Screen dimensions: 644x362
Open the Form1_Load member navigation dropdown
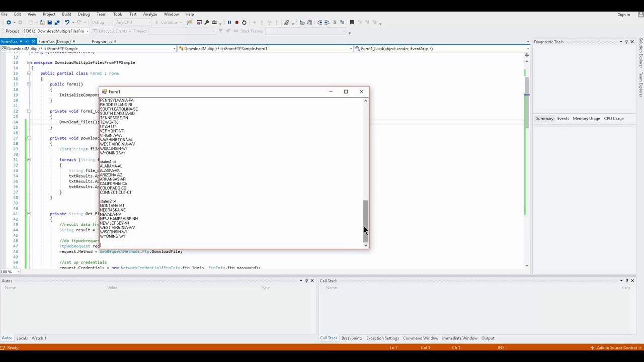point(442,49)
